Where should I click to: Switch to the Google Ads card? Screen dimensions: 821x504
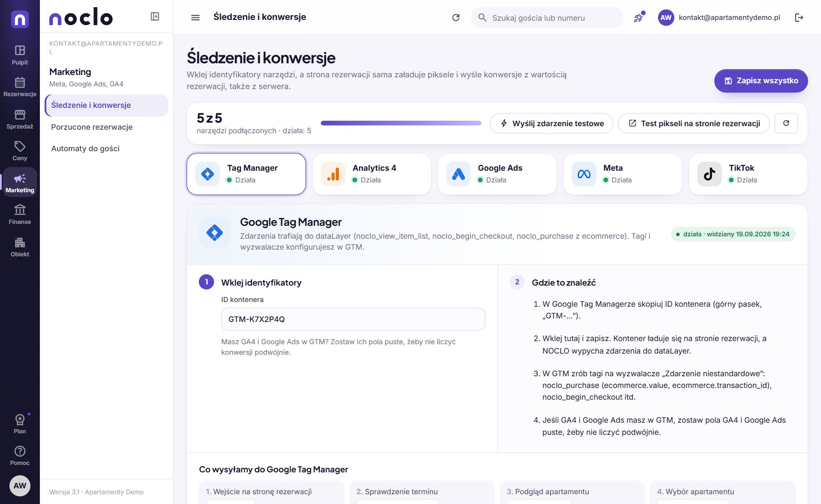click(x=497, y=174)
